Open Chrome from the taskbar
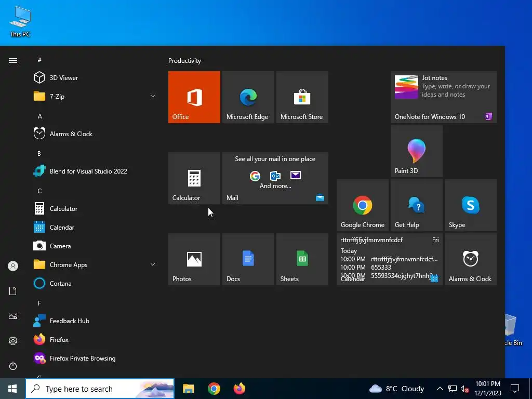This screenshot has width=532, height=399. (214, 389)
